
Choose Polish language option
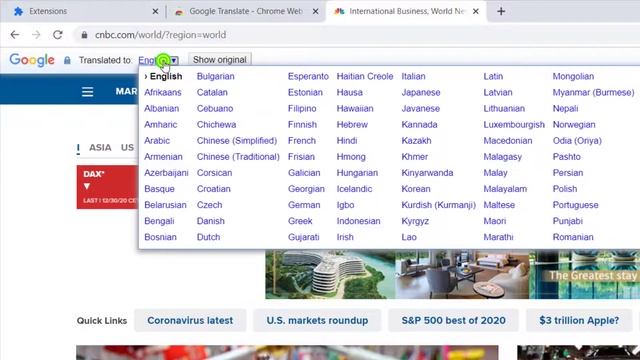point(565,189)
